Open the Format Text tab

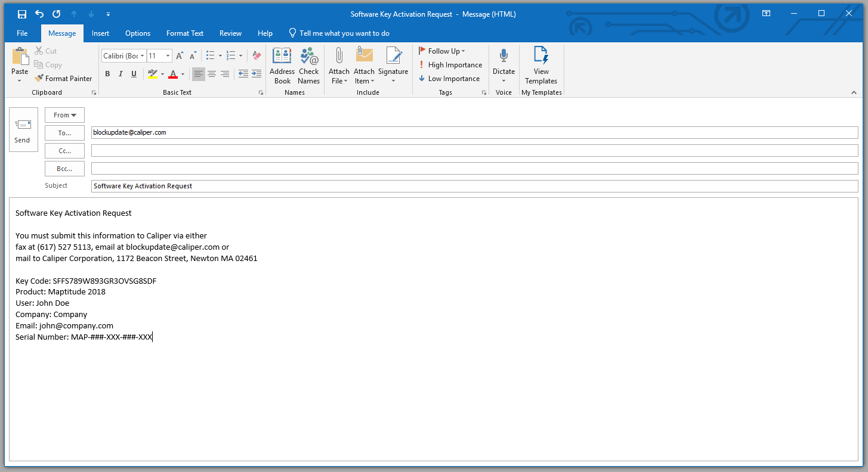click(x=185, y=33)
